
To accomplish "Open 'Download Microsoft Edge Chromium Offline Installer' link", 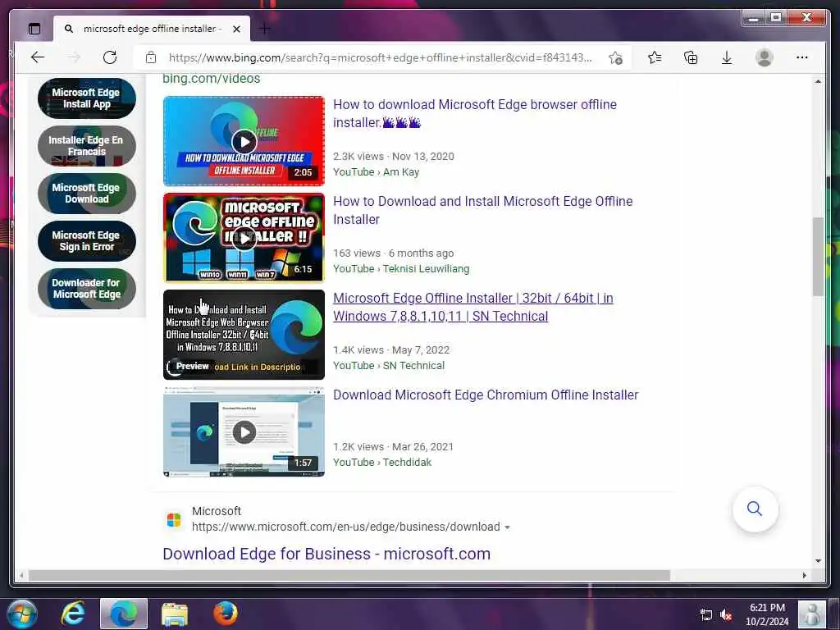I will 486,395.
